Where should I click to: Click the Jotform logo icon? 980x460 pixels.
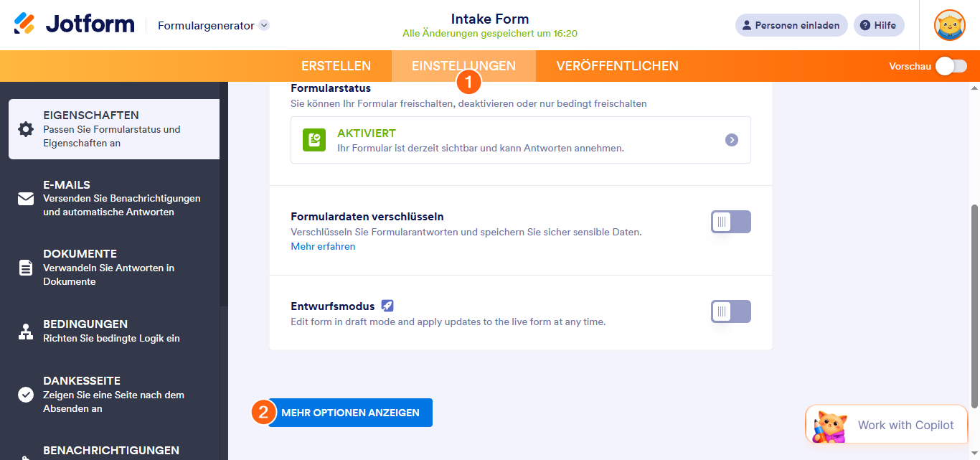24,24
